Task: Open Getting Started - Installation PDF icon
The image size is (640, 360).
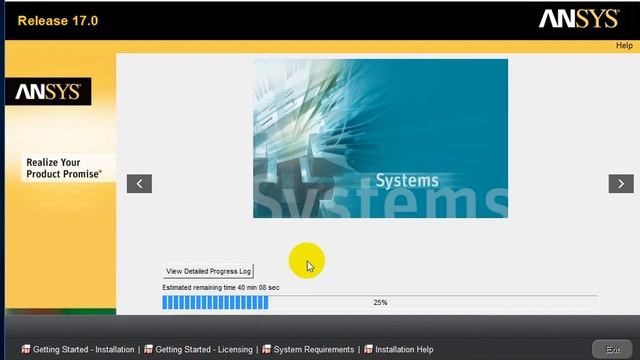Action: tap(26, 349)
